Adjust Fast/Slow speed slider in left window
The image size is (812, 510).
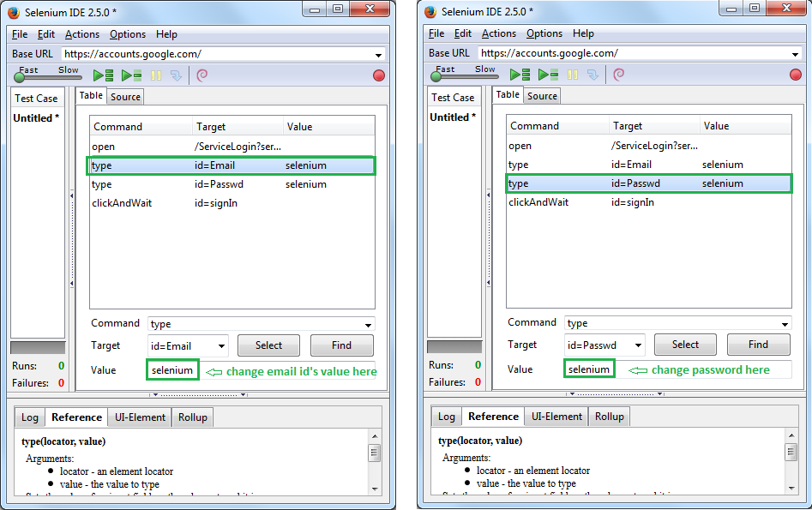coord(48,78)
